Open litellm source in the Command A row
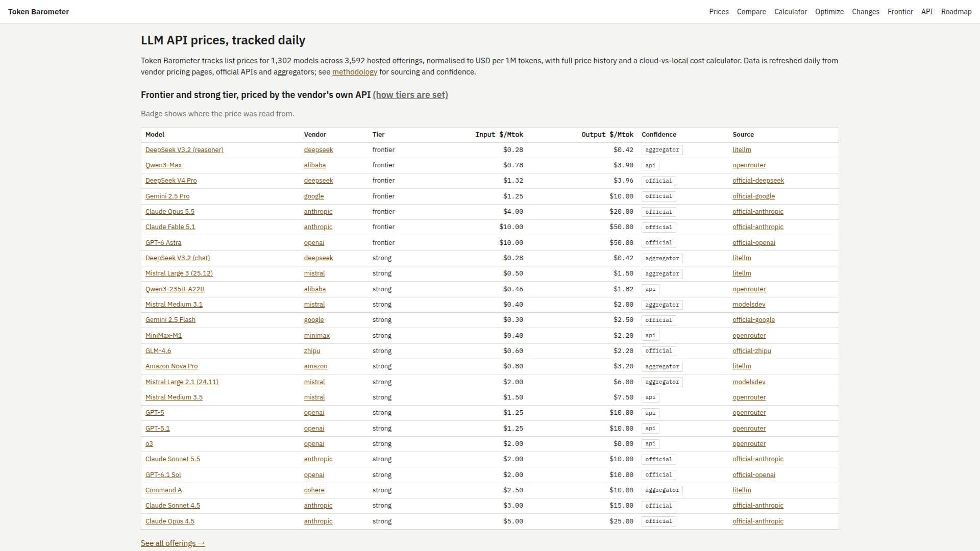Viewport: 980px width, 551px height. (742, 490)
